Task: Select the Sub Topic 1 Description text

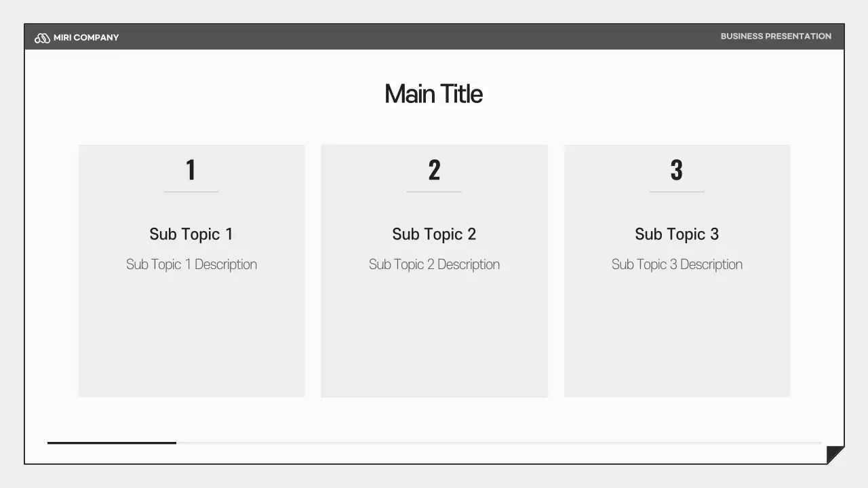Action: [191, 264]
